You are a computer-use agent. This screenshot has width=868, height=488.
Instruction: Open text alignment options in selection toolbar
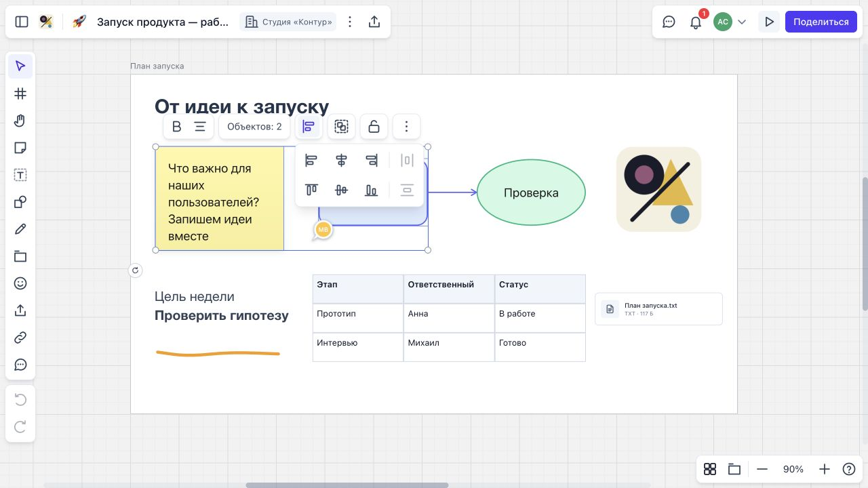click(x=200, y=127)
